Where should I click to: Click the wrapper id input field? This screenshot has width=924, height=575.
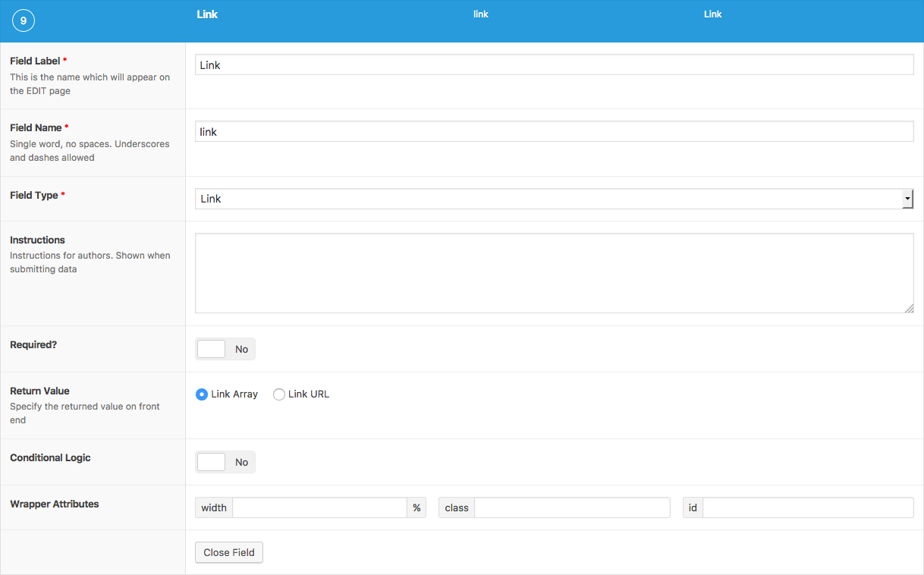coord(808,507)
